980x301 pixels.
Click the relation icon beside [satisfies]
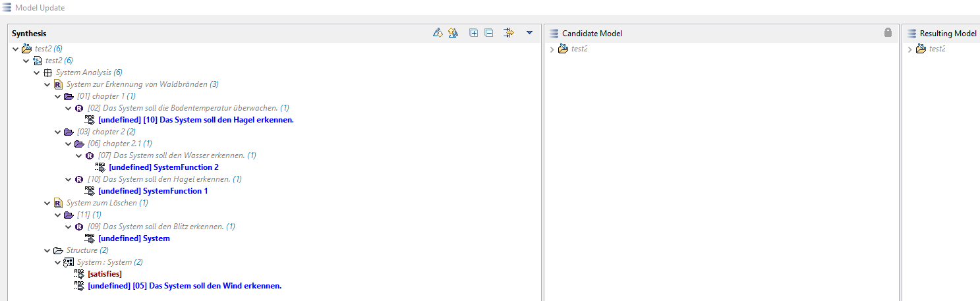79,274
